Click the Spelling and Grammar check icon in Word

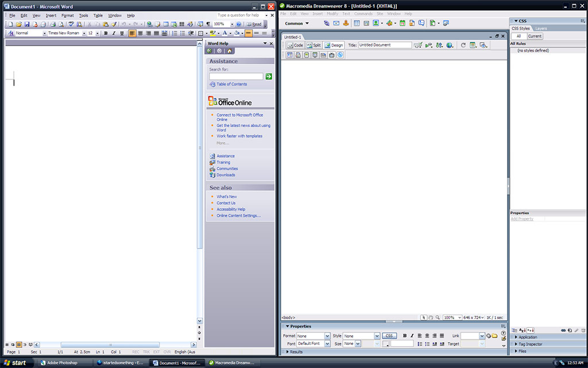(x=71, y=24)
